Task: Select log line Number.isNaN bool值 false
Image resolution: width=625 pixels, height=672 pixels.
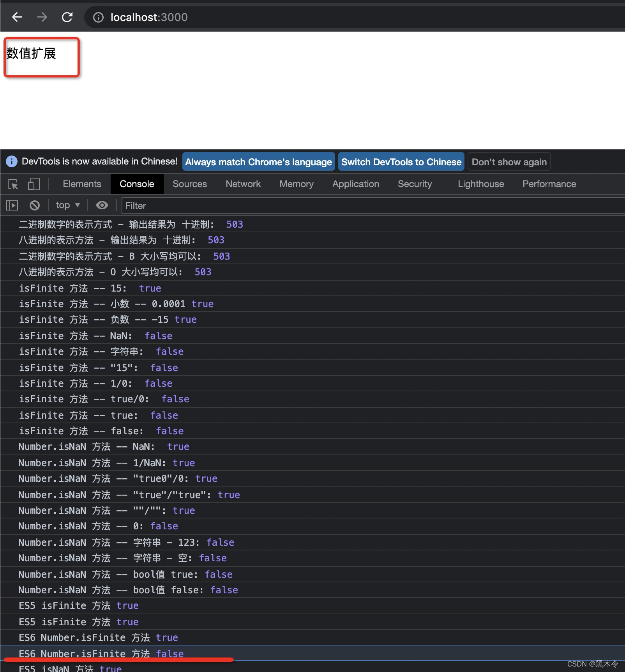Action: coord(312,590)
